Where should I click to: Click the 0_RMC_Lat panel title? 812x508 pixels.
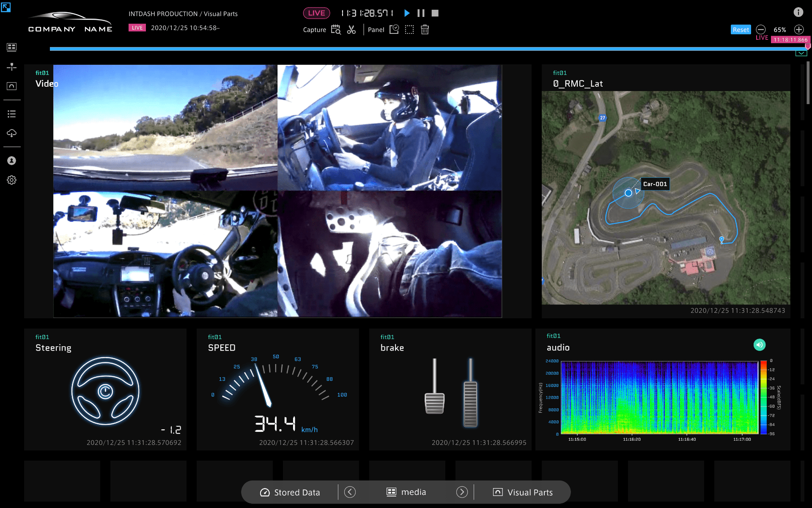[578, 84]
